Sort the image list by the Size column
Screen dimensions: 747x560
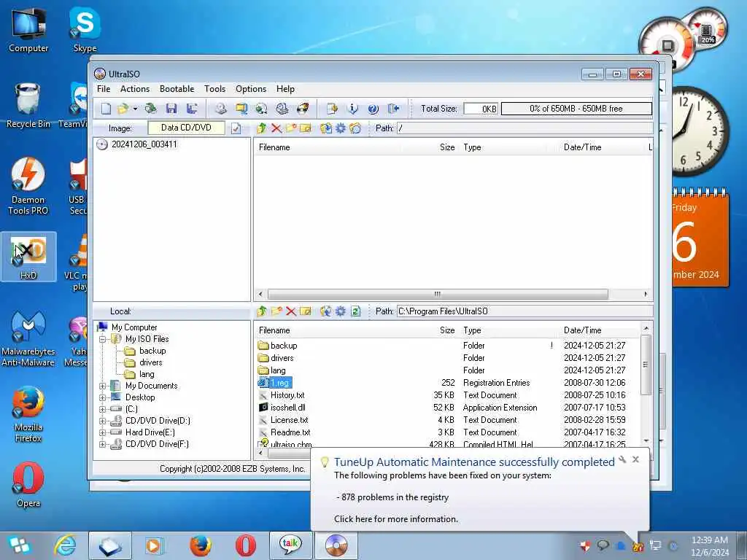pos(447,147)
